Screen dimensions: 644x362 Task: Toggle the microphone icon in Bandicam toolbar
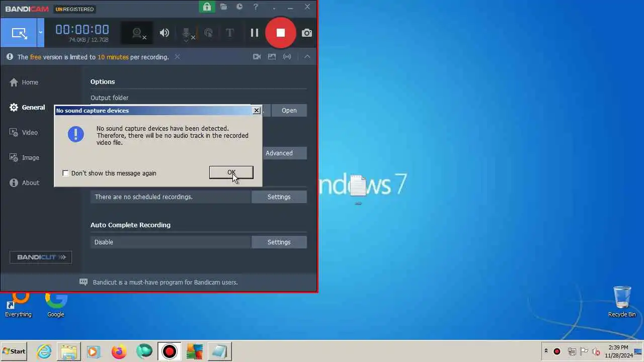point(187,33)
